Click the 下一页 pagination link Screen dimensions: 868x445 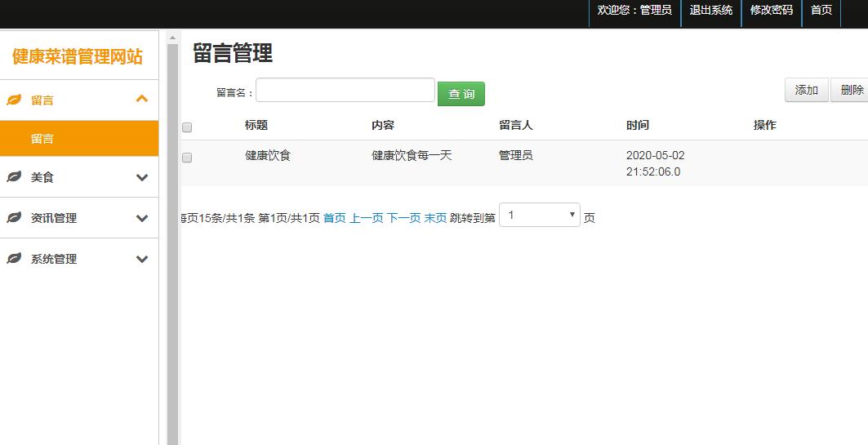tap(403, 218)
